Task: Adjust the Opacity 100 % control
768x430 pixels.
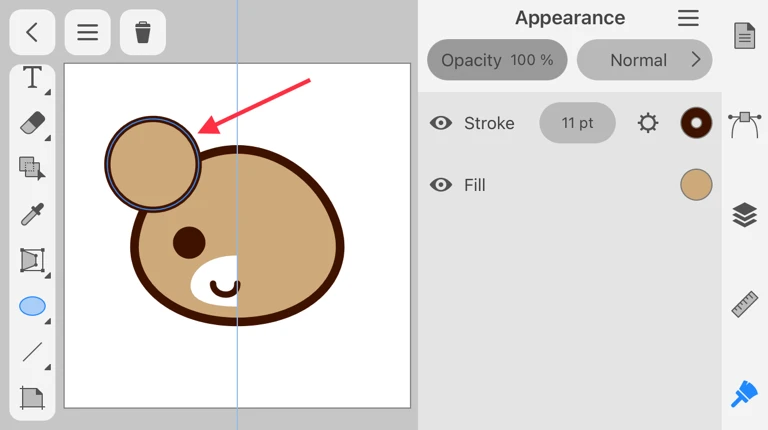Action: point(497,60)
